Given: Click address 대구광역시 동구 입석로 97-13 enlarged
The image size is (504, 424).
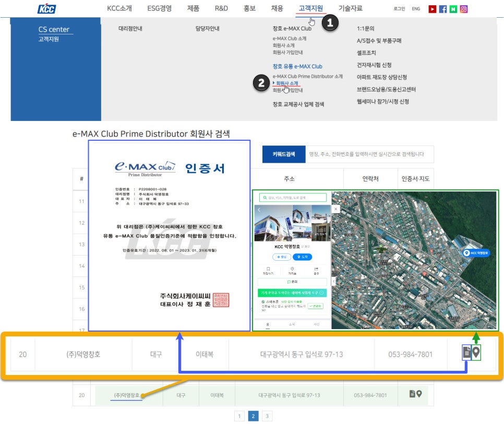Looking at the screenshot, I should [302, 354].
